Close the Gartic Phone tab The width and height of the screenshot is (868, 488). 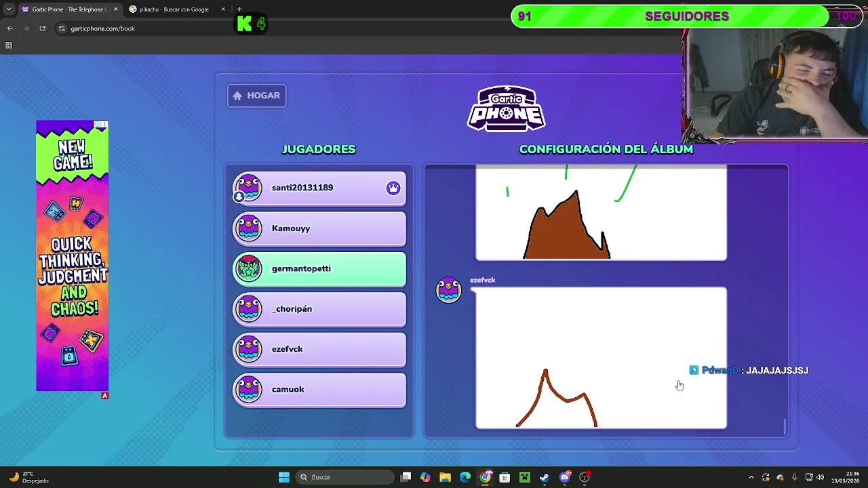coord(115,9)
